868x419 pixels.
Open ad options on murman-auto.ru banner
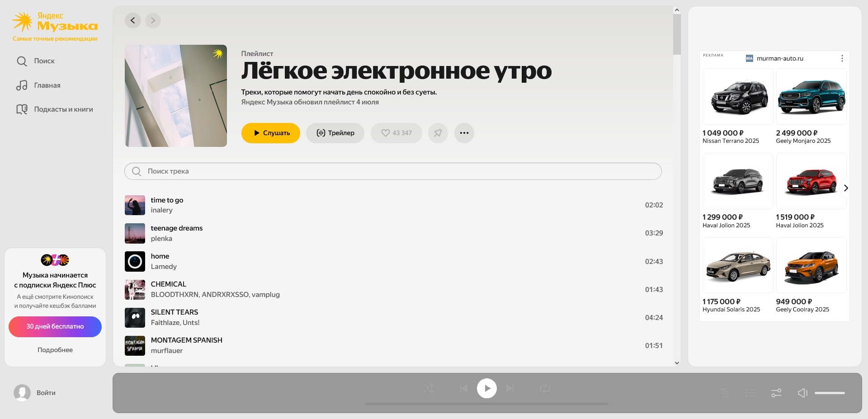tap(842, 58)
